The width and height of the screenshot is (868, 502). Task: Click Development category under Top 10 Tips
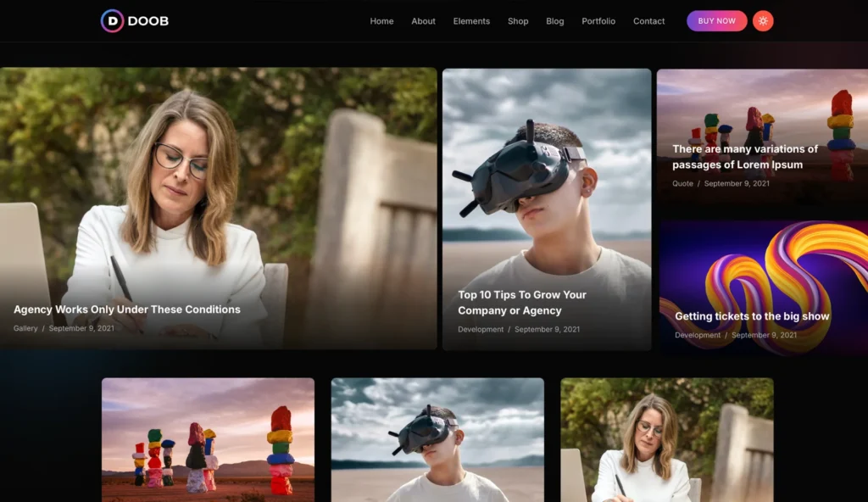[481, 329]
